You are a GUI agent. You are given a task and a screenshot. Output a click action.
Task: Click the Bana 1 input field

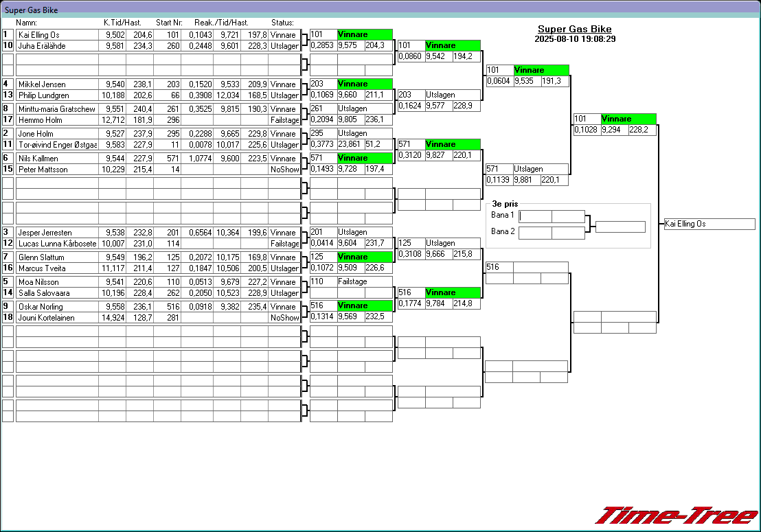point(535,216)
